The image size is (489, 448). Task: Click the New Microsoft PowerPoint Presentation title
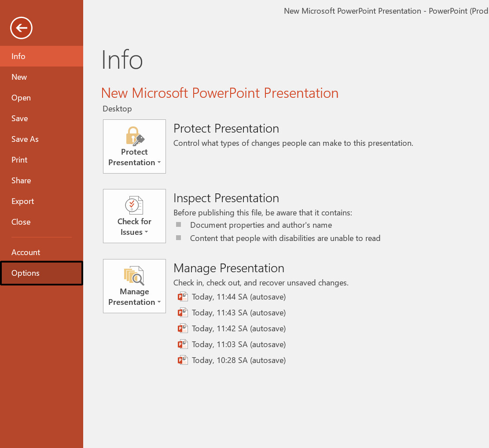coord(220,93)
